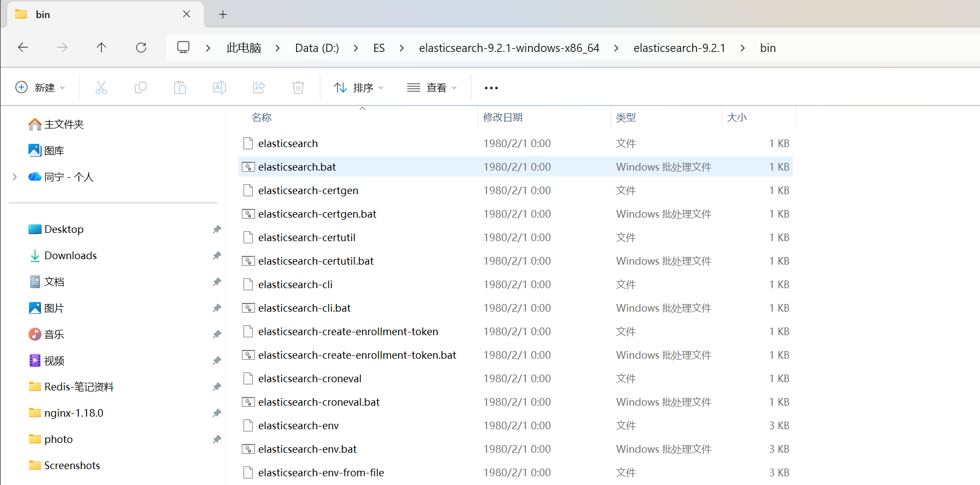The image size is (980, 485).
Task: Open Downloads in sidebar
Action: tap(63, 255)
